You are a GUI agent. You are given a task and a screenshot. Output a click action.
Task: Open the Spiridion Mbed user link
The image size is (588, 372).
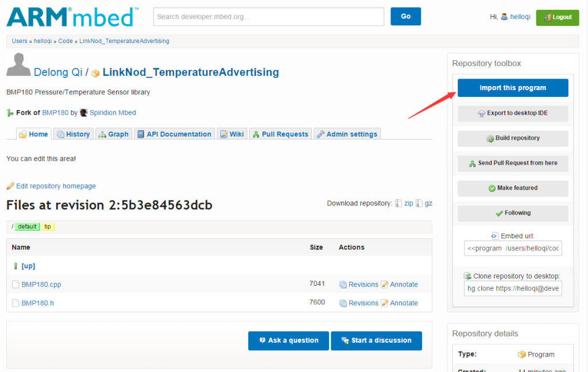click(113, 113)
